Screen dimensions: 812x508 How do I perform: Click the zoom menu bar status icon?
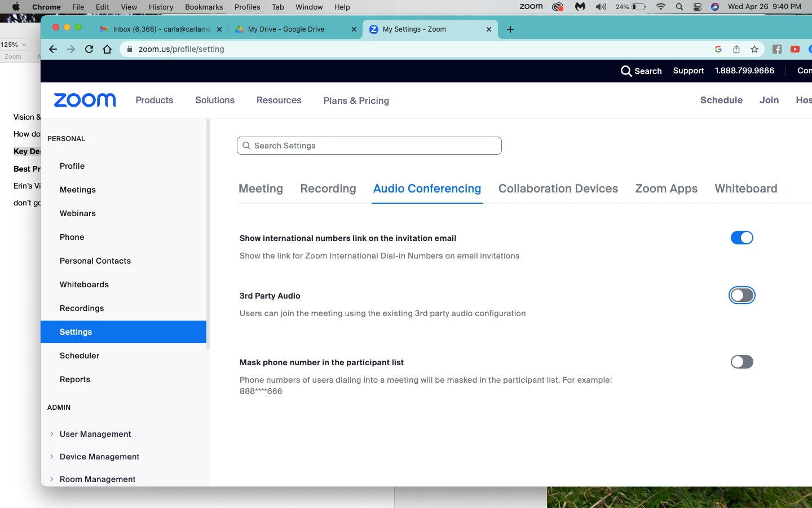[x=531, y=7]
